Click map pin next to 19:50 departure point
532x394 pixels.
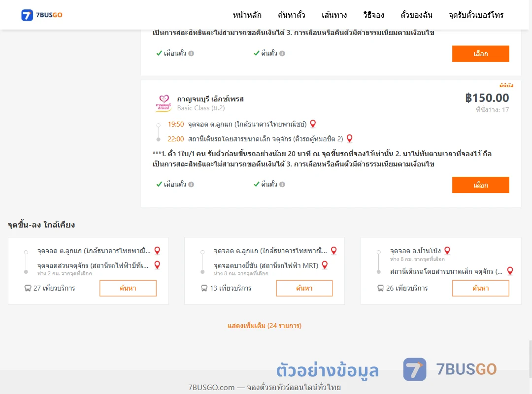[x=313, y=124]
